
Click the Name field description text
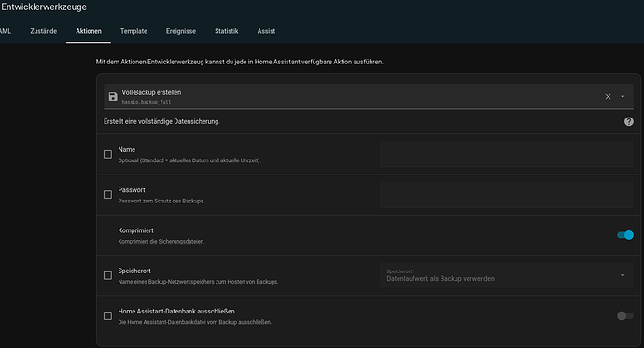[x=189, y=160]
